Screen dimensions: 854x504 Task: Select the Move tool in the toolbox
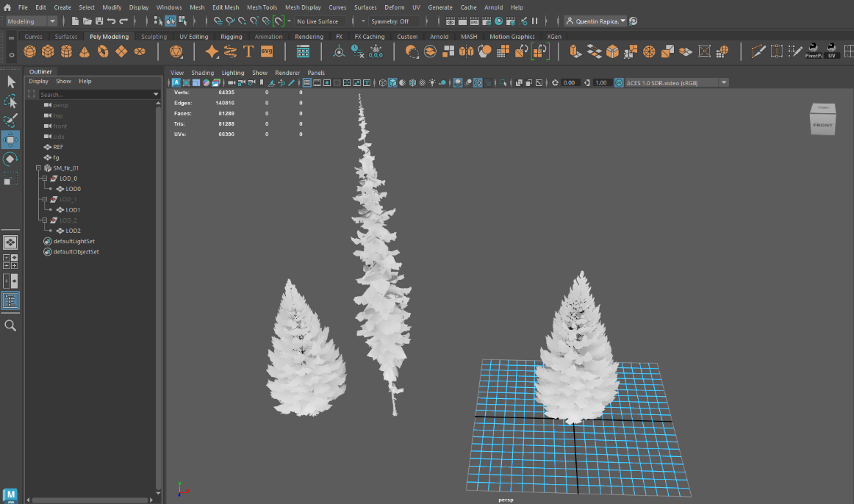[11, 140]
